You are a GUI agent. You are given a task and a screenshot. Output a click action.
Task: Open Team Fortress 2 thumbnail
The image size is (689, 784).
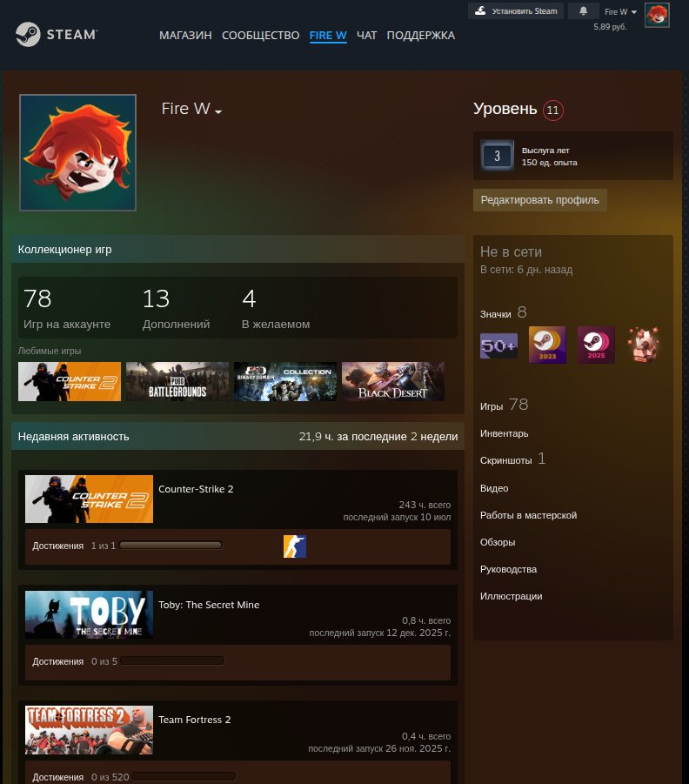click(x=89, y=730)
